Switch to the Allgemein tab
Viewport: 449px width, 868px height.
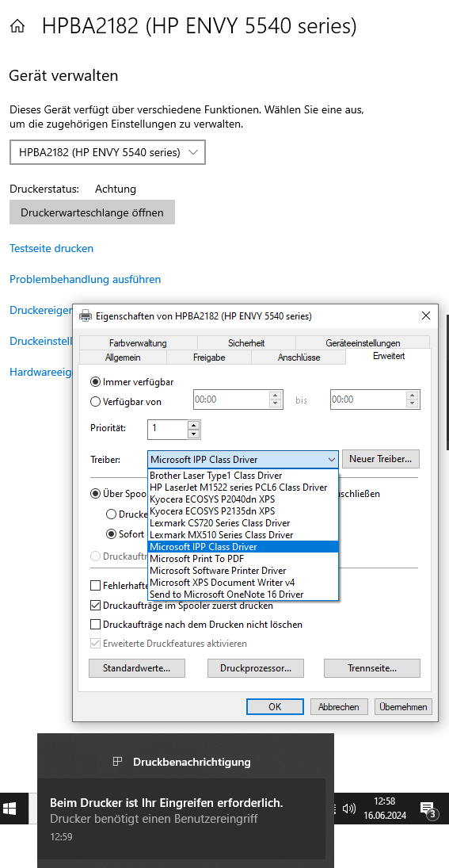tap(123, 358)
